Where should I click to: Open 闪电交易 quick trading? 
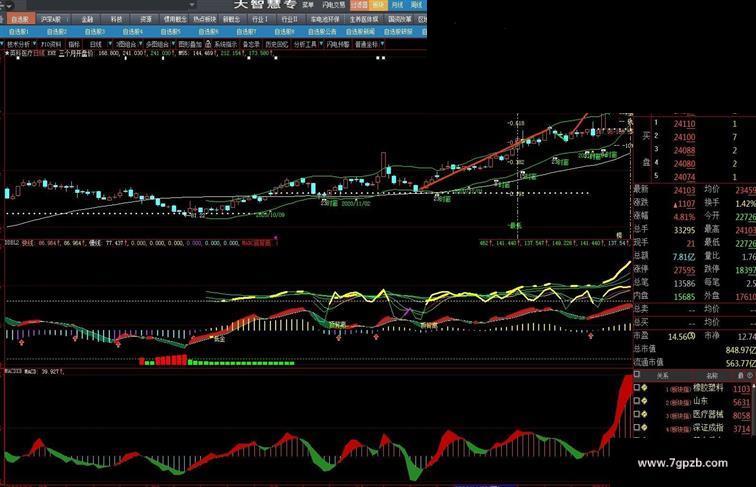[334, 5]
